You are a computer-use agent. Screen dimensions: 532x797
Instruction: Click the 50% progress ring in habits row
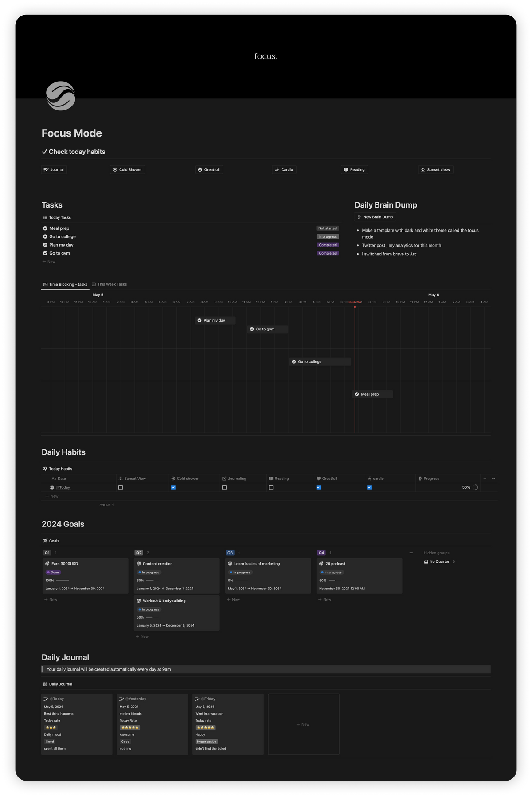(475, 487)
